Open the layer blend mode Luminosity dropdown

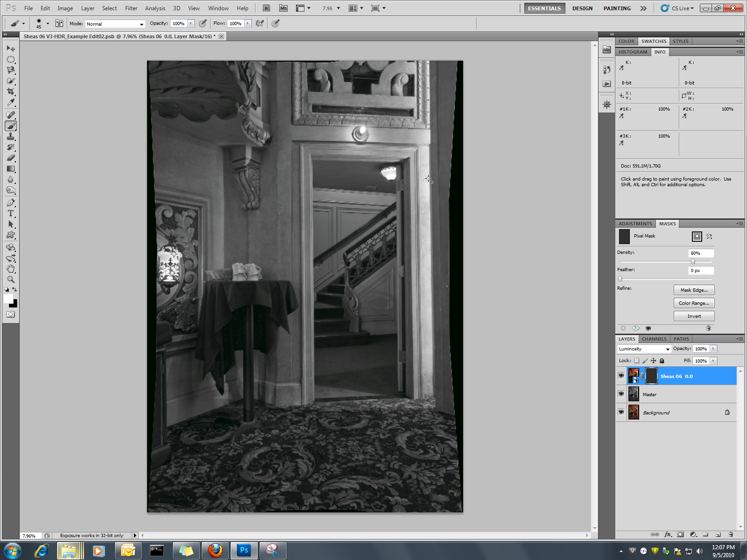(x=644, y=349)
